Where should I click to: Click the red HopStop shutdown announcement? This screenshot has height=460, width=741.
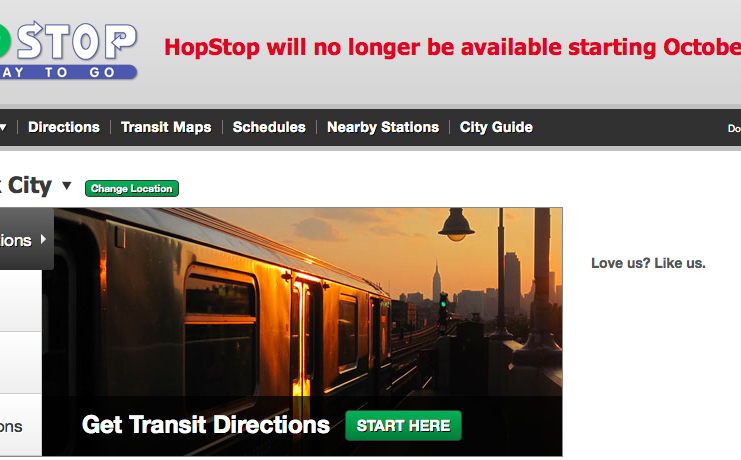click(452, 47)
